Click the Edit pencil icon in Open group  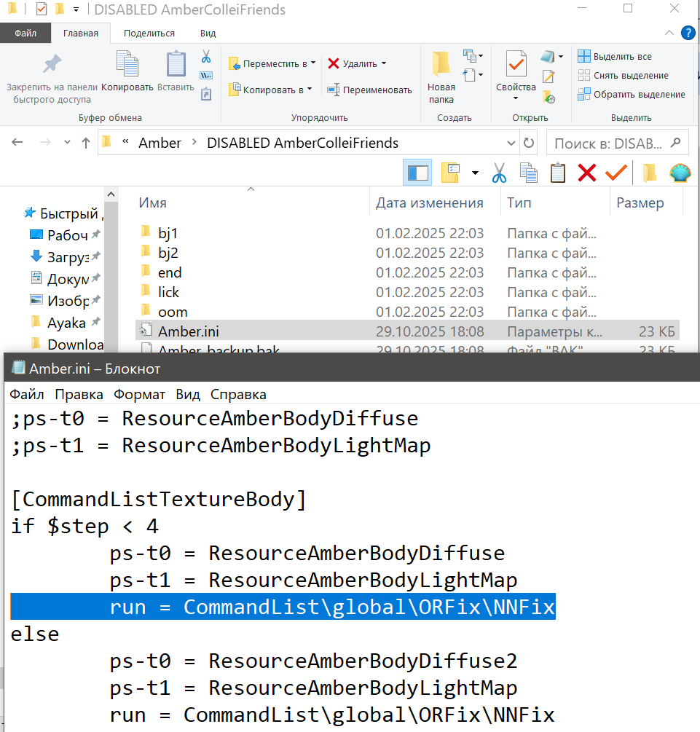(x=548, y=76)
